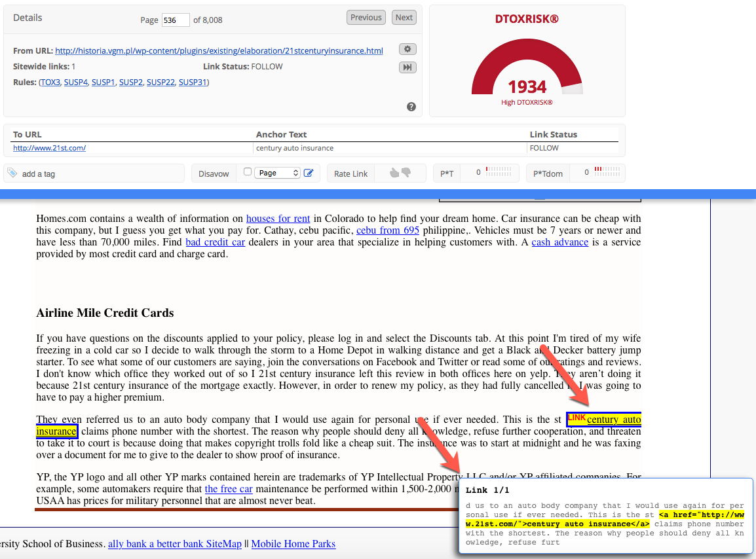Click the 'To URL' column header

[27, 134]
